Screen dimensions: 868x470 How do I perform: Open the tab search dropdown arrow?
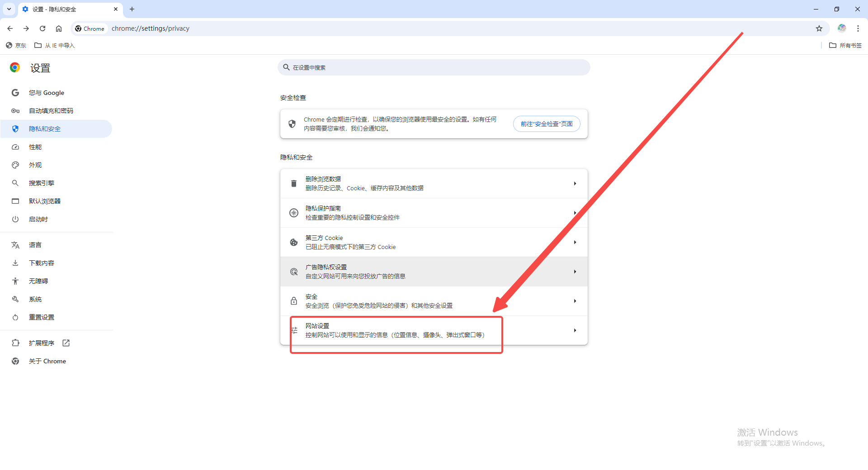[x=9, y=9]
